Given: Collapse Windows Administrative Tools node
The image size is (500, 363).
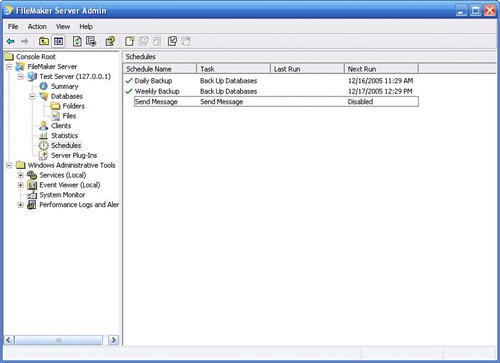Looking at the screenshot, I should pyautogui.click(x=9, y=165).
